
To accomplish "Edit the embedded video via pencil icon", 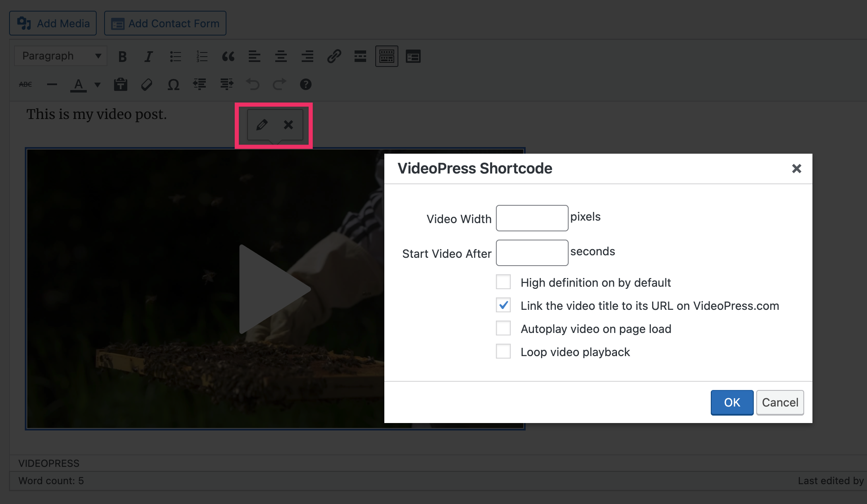I will point(261,124).
